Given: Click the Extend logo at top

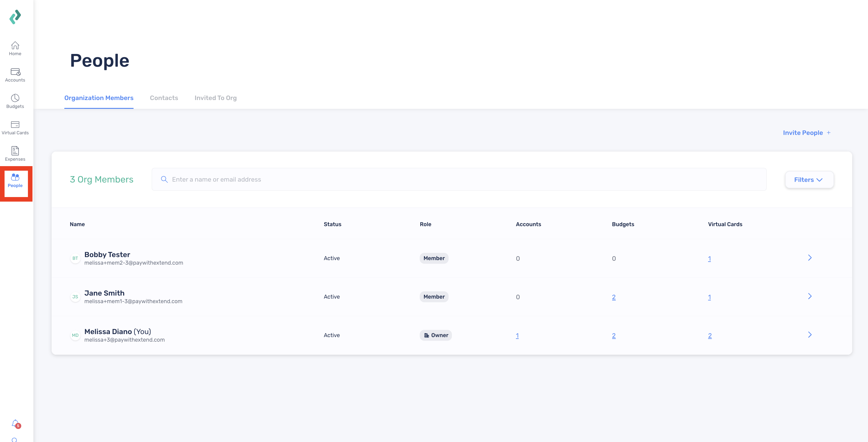Looking at the screenshot, I should coord(15,17).
